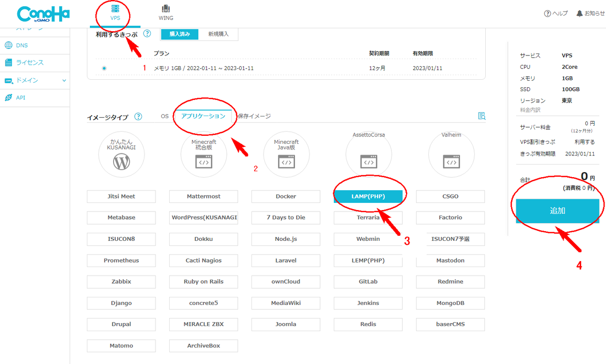Select the メモリ 1GB plan radio button
The height and width of the screenshot is (364, 606).
[x=104, y=68]
